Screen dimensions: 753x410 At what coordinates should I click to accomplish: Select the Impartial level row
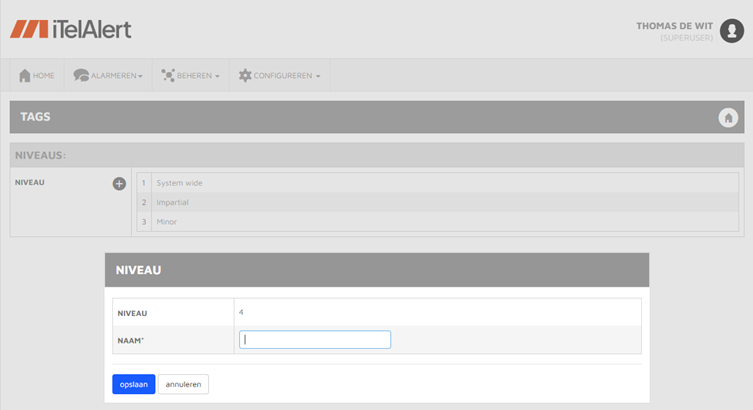click(437, 202)
